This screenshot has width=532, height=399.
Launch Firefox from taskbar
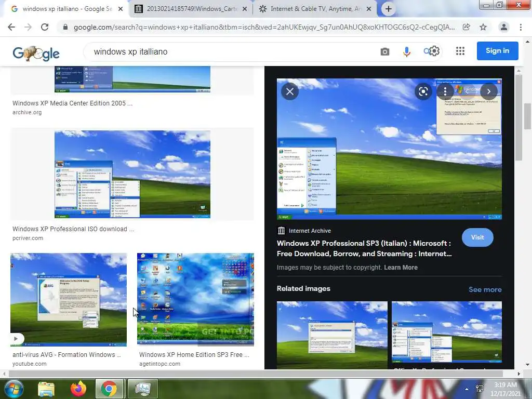[x=78, y=389]
